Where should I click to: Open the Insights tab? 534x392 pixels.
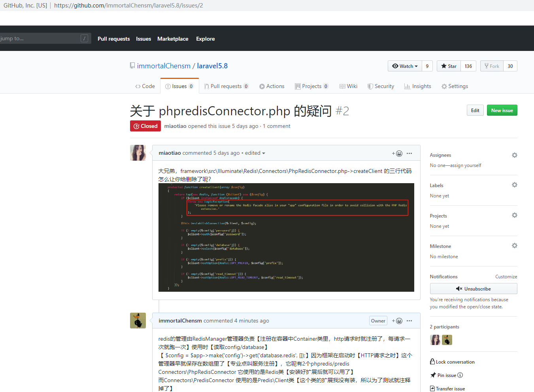418,86
